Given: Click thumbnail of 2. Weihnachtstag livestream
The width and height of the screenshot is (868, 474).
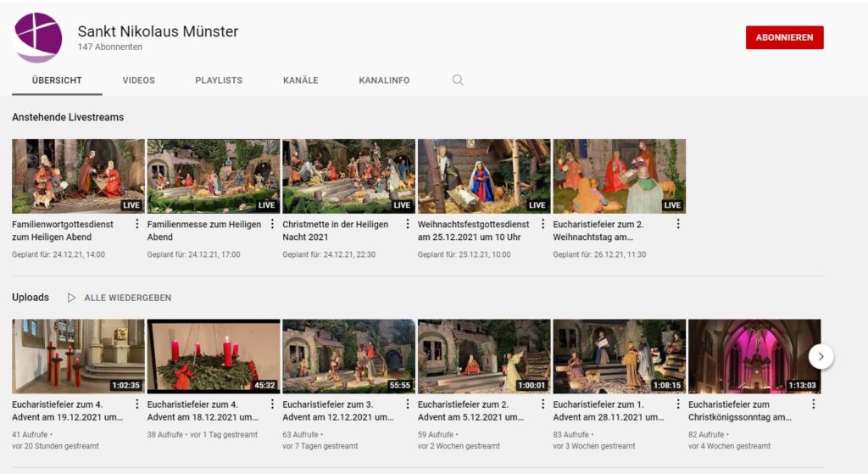Looking at the screenshot, I should 620,176.
